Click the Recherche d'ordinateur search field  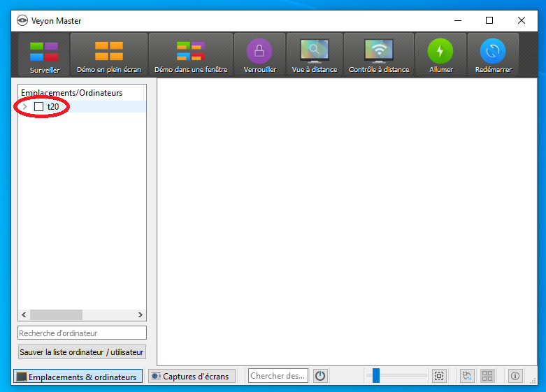pos(82,333)
